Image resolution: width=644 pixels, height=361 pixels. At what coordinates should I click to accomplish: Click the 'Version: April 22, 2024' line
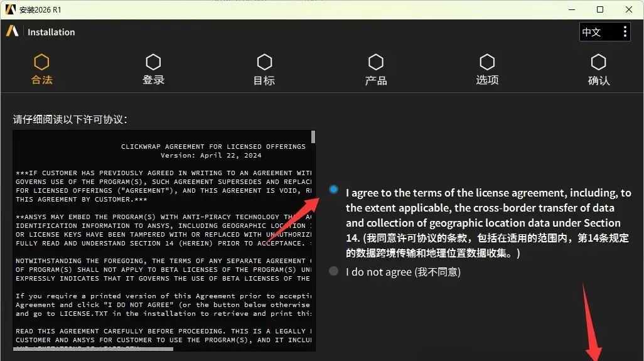point(211,155)
